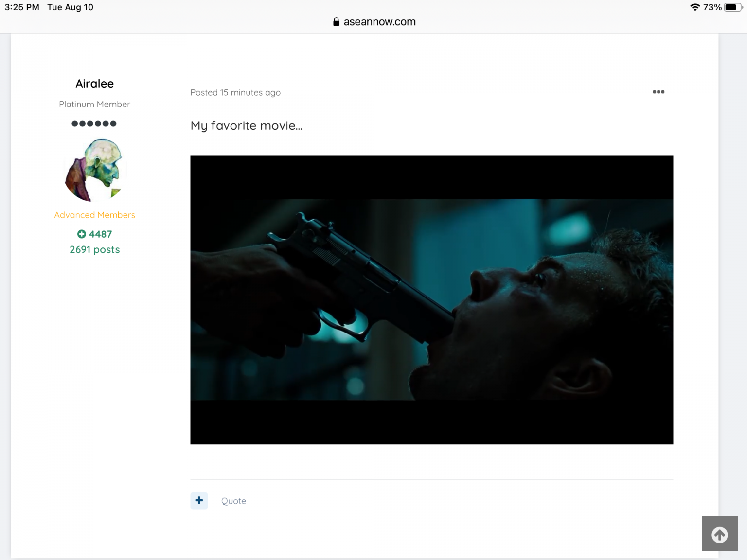747x560 pixels.
Task: View Airalee's 2691 posts
Action: (94, 249)
